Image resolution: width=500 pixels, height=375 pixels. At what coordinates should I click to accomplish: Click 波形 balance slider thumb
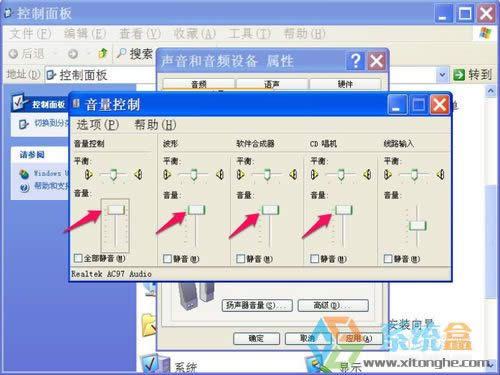click(194, 174)
